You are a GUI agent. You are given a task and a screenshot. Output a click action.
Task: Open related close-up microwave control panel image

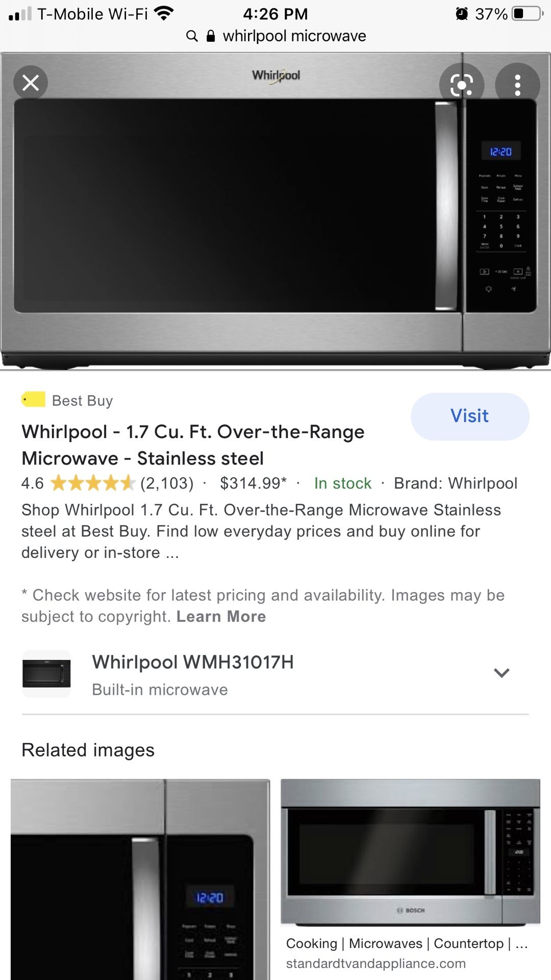click(x=140, y=879)
